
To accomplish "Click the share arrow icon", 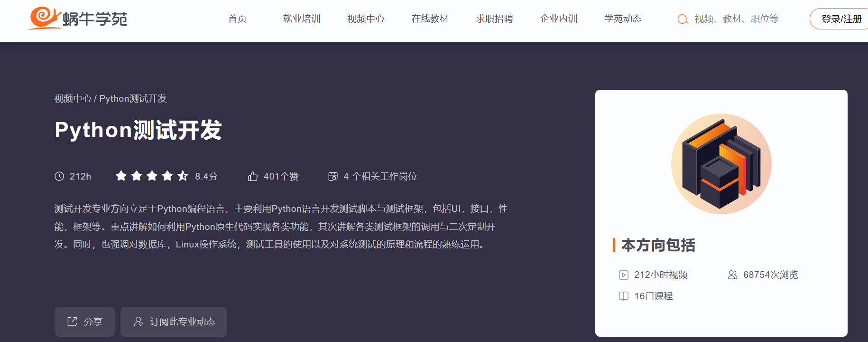I will coord(72,322).
